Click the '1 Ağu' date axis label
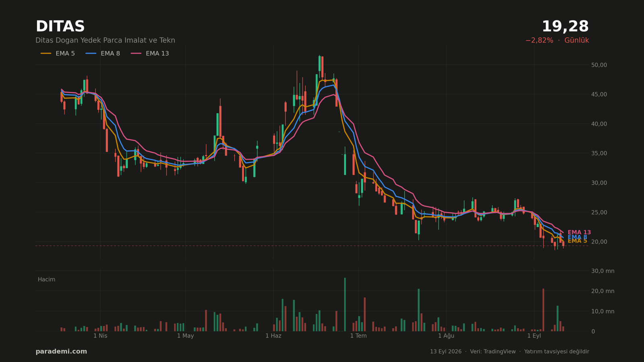Viewport: 644px width, 362px height. 446,336
